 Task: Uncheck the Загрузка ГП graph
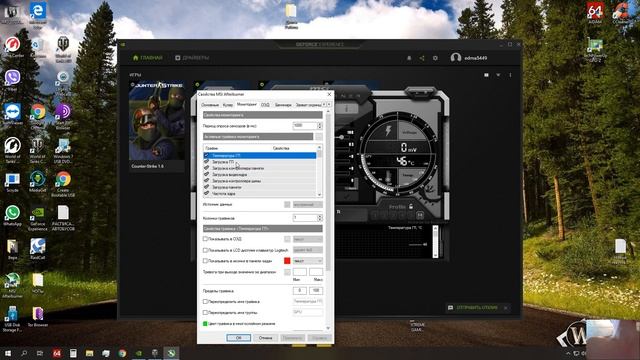click(x=207, y=162)
